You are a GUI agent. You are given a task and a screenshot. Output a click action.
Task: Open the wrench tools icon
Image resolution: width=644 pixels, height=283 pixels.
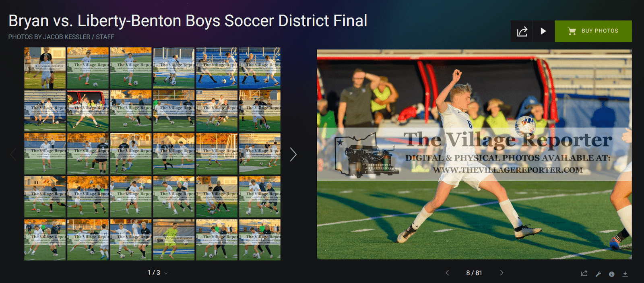[598, 274]
